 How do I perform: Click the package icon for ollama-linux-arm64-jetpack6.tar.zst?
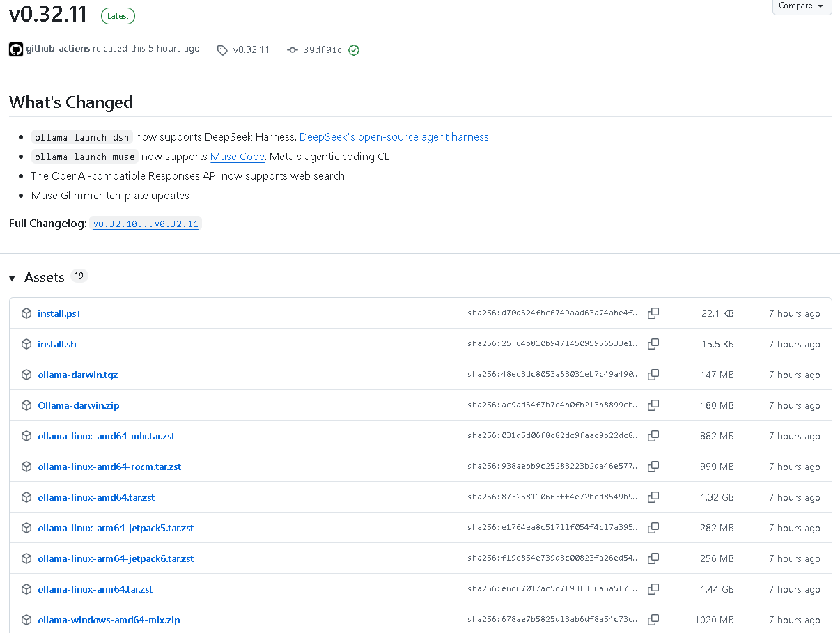(26, 558)
